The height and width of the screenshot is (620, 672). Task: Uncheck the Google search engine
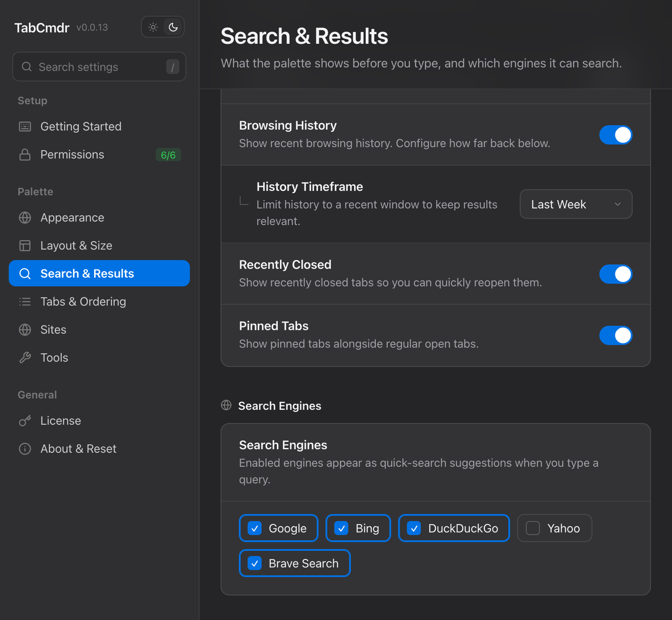(279, 528)
